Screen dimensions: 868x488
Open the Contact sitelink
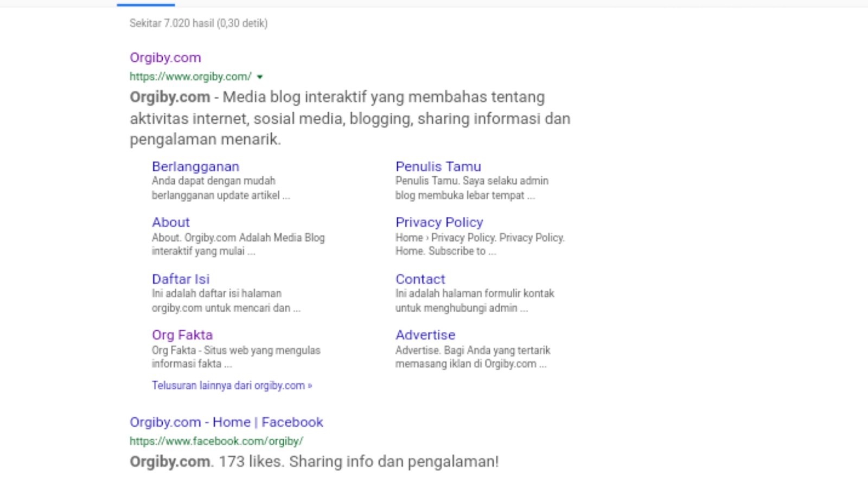coord(420,279)
